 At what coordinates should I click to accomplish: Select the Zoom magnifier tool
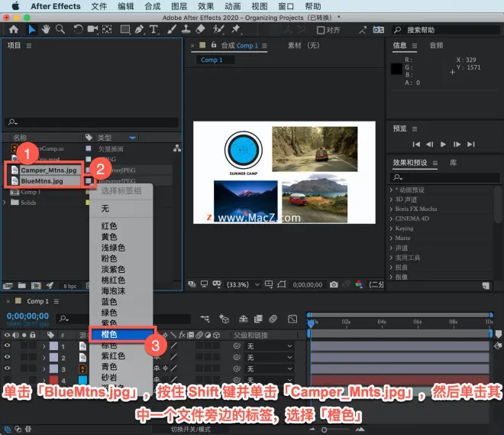[x=60, y=30]
